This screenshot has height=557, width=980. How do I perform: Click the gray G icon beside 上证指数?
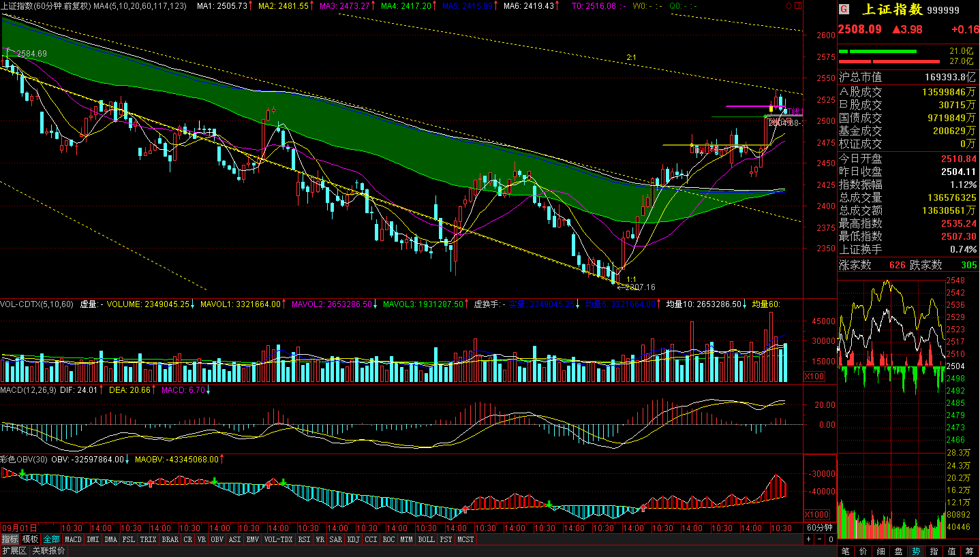click(x=844, y=10)
